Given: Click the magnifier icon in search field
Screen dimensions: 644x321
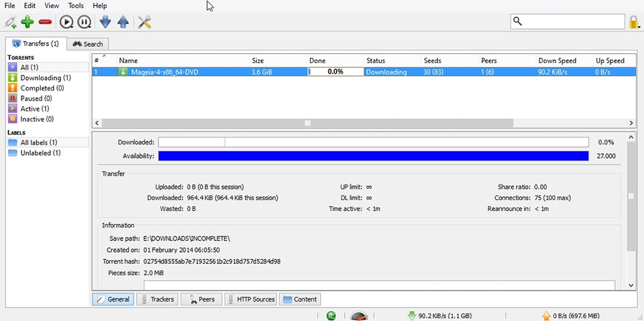Looking at the screenshot, I should pos(518,21).
